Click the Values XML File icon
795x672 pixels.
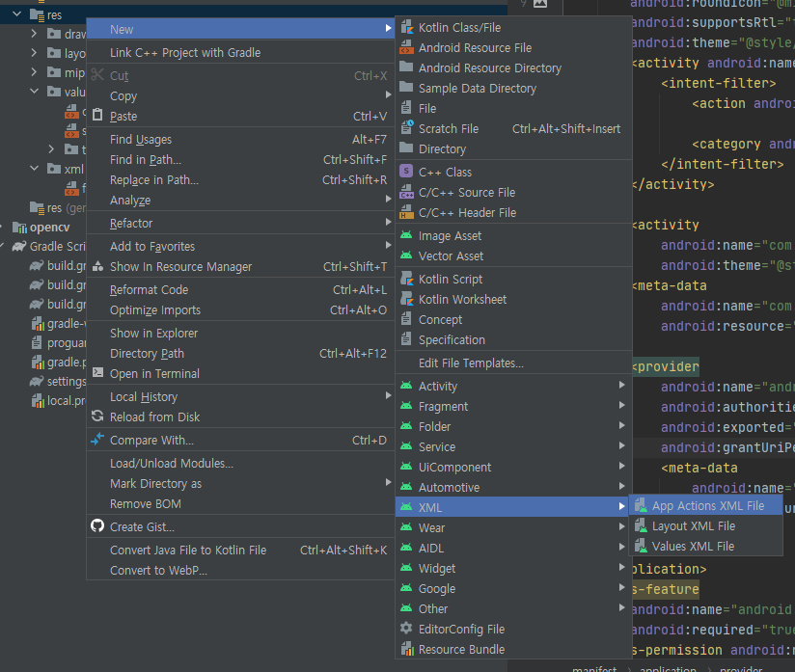641,546
